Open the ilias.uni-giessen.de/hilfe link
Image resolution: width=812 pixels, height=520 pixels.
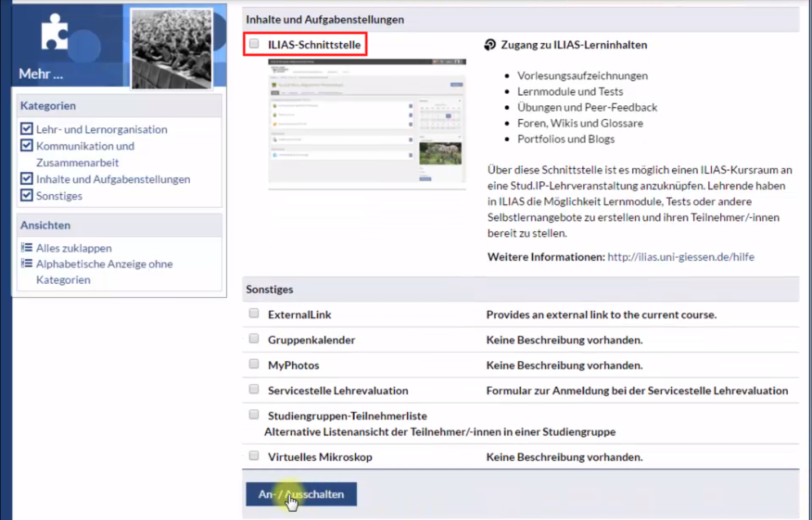click(x=681, y=257)
